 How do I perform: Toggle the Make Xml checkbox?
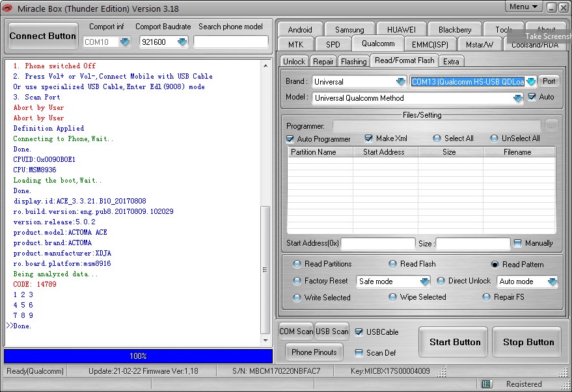(x=368, y=138)
